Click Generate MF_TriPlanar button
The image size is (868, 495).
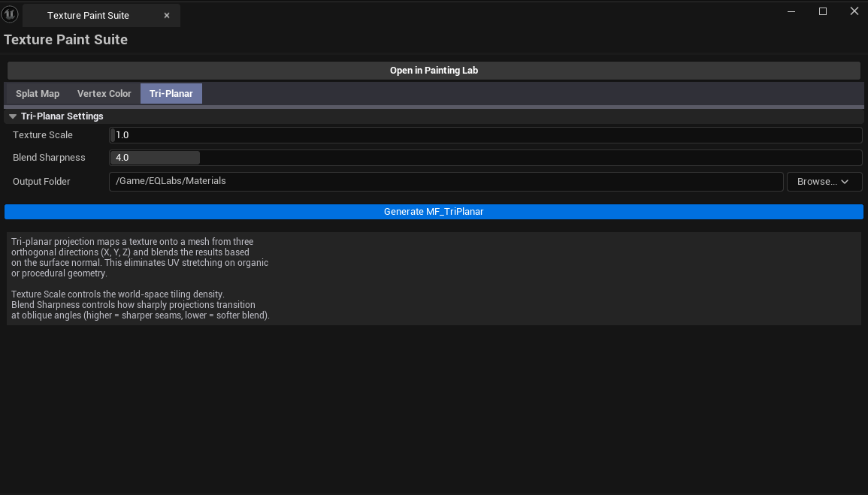click(x=434, y=212)
